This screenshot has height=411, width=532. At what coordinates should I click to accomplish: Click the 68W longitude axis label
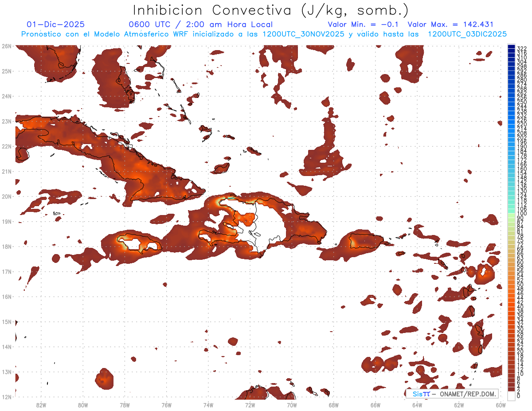(x=333, y=404)
